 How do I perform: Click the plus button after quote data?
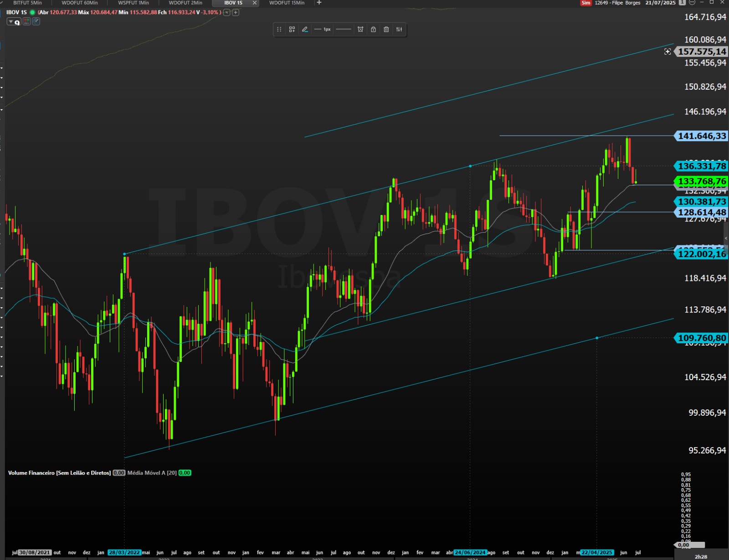tap(236, 12)
